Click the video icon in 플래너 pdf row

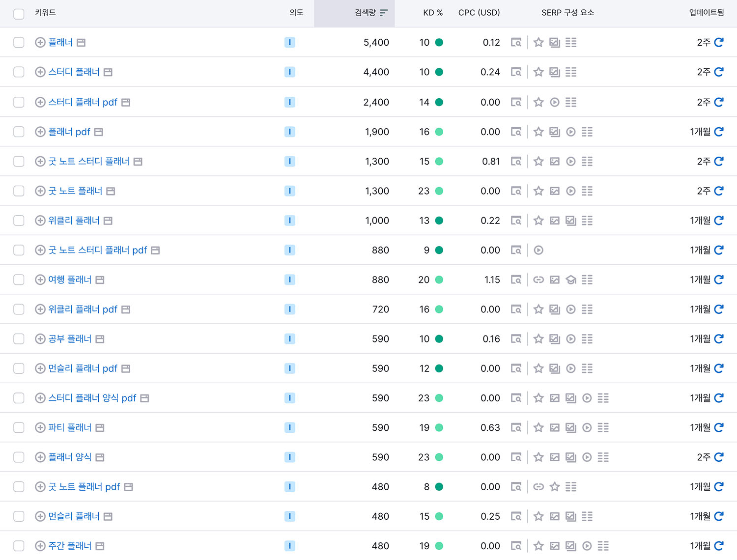point(571,132)
